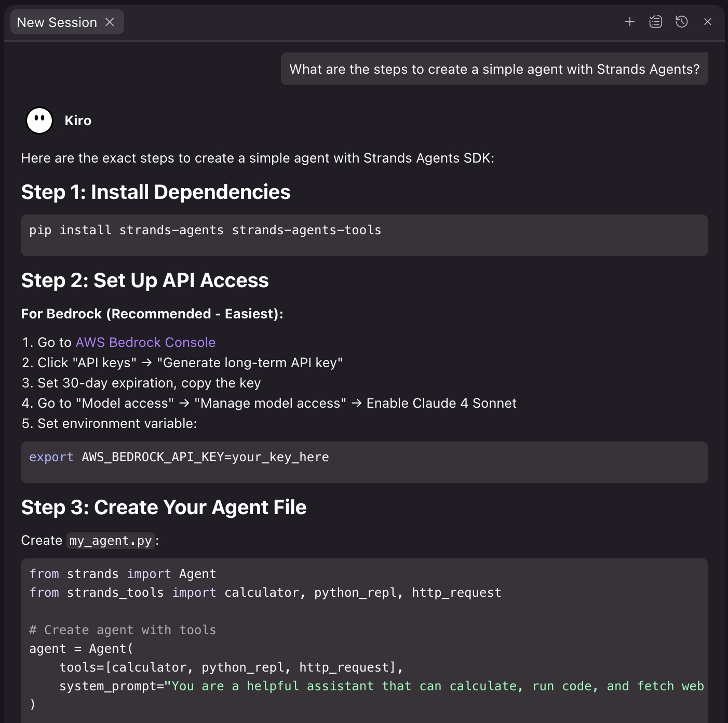
Task: Click the agent = Agent( code line
Action: [x=81, y=649]
